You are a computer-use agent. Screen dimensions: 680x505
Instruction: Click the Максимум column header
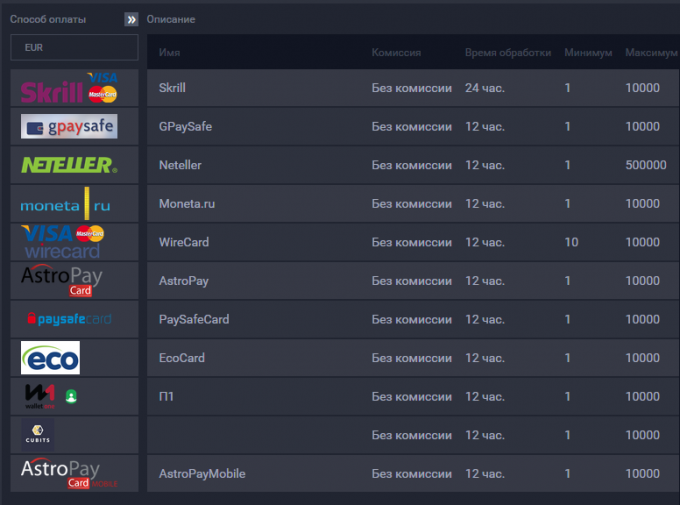pyautogui.click(x=651, y=52)
